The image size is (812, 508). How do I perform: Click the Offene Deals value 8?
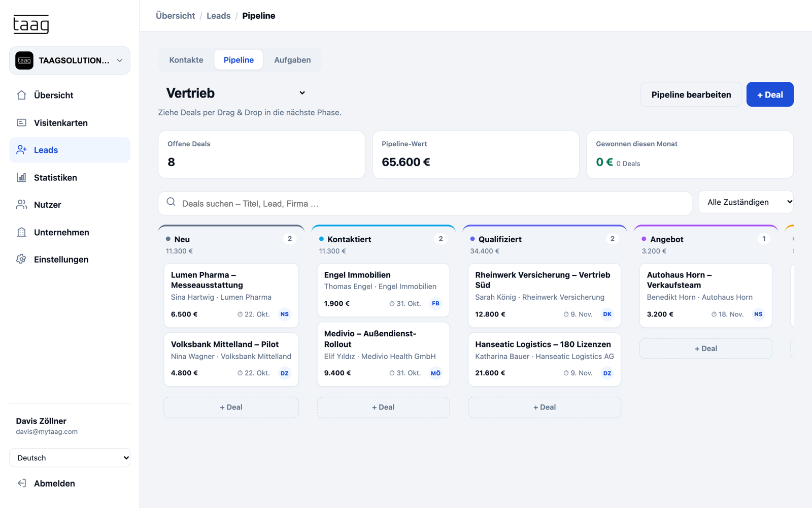(172, 162)
